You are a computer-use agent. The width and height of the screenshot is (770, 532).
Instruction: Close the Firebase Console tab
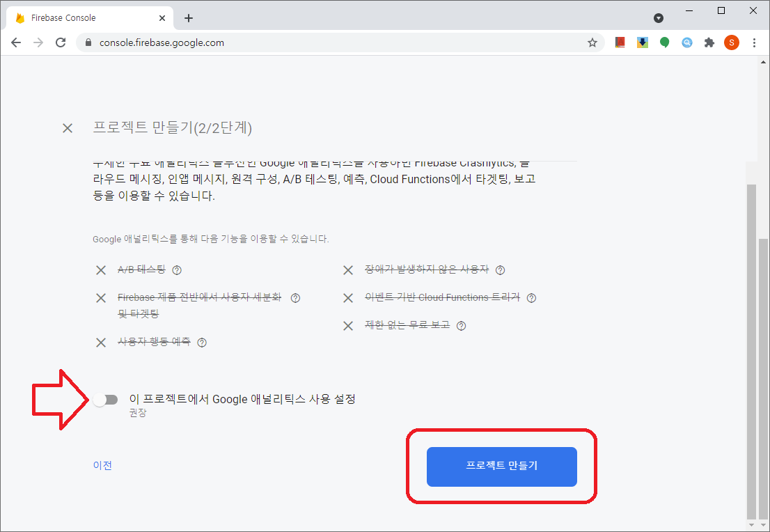pyautogui.click(x=162, y=18)
